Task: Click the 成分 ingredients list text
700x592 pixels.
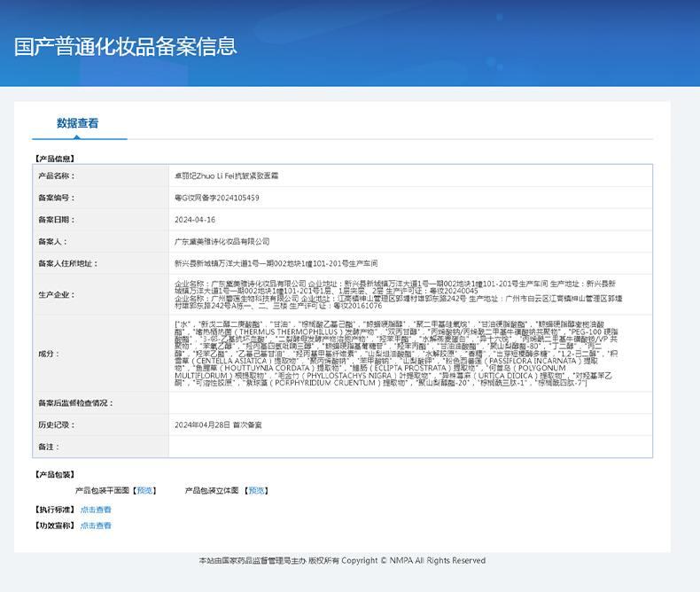Action: [409, 352]
